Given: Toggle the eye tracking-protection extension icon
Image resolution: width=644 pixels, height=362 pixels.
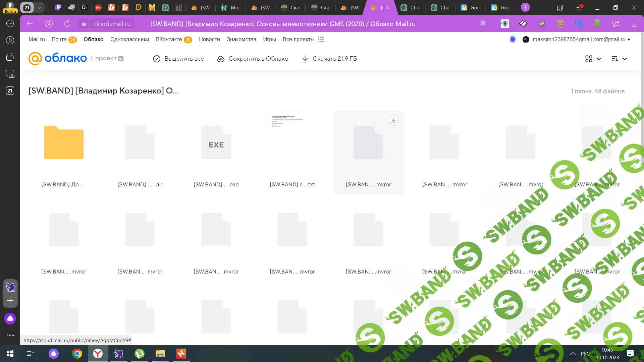Looking at the screenshot, I should click(505, 23).
